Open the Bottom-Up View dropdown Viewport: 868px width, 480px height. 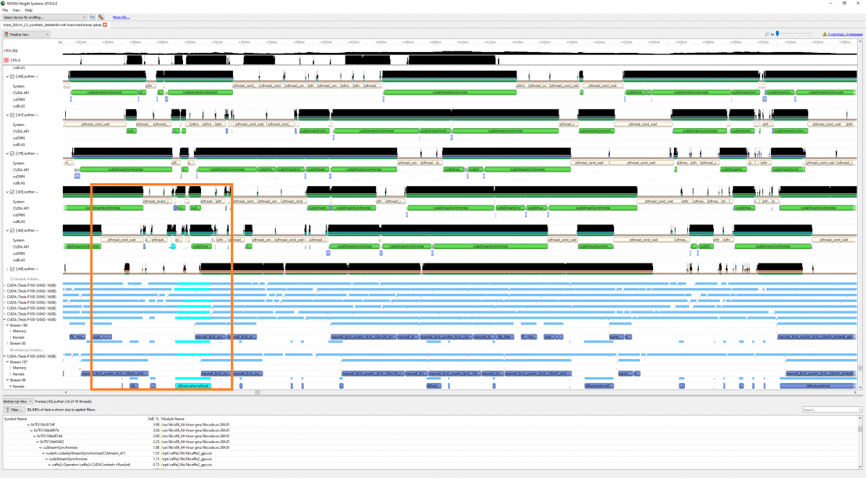[17, 400]
